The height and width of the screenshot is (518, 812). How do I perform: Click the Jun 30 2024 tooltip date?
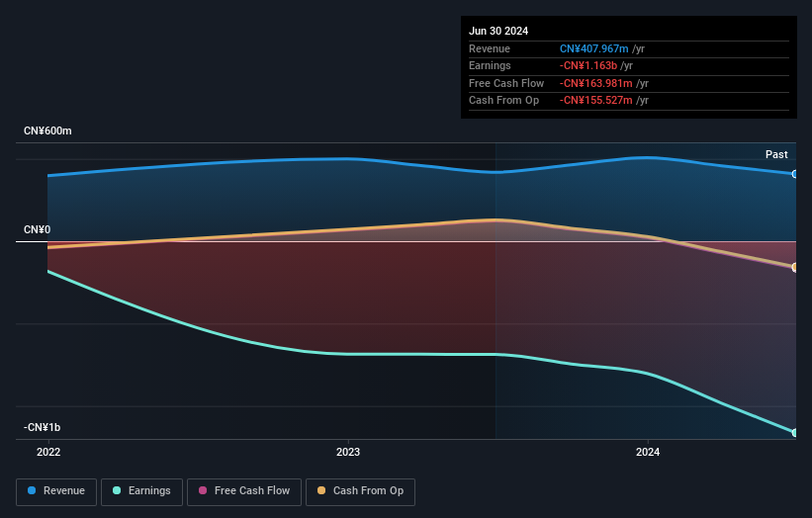(x=498, y=31)
